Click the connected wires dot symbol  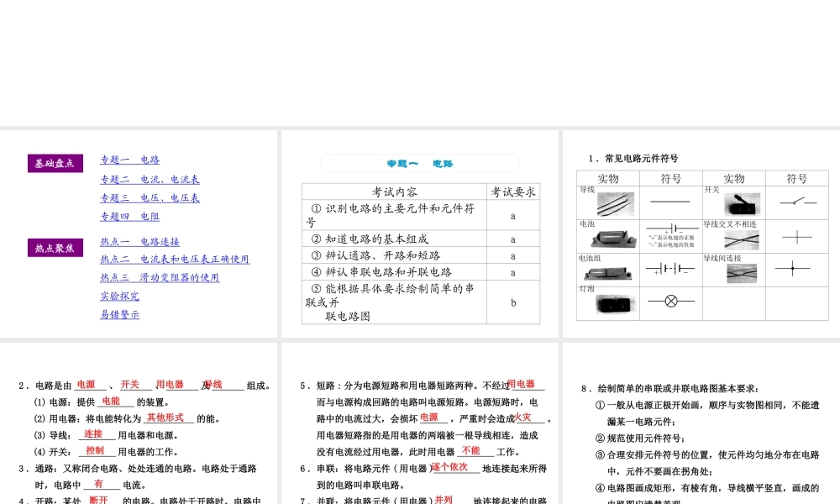point(793,268)
